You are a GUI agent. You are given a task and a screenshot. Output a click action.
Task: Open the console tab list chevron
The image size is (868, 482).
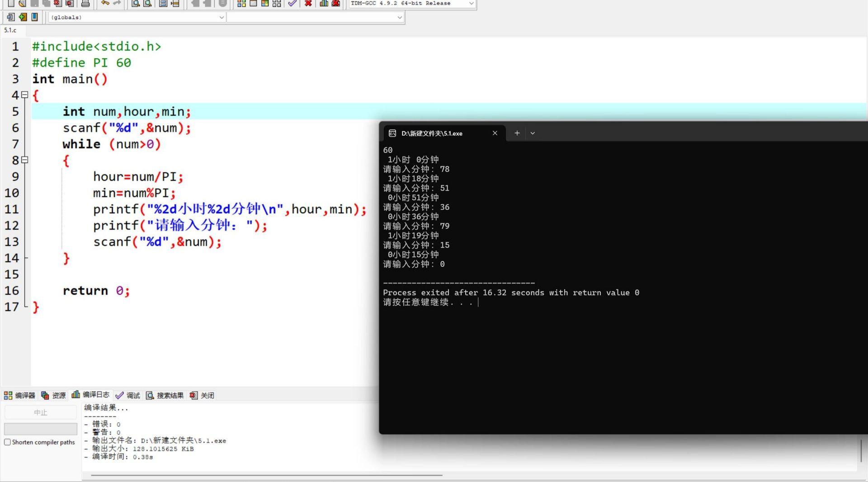coord(533,133)
